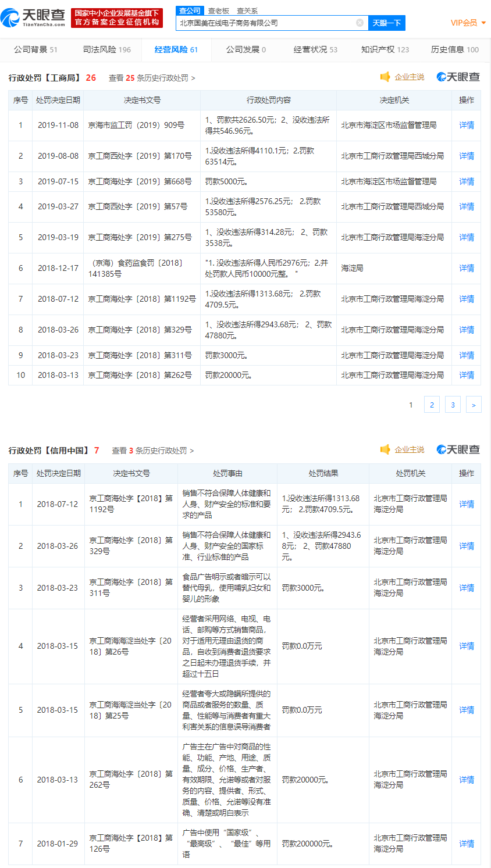Open 详情 for 信用中国 row dated 2018-07-12
The height and width of the screenshot is (868, 491).
[467, 504]
